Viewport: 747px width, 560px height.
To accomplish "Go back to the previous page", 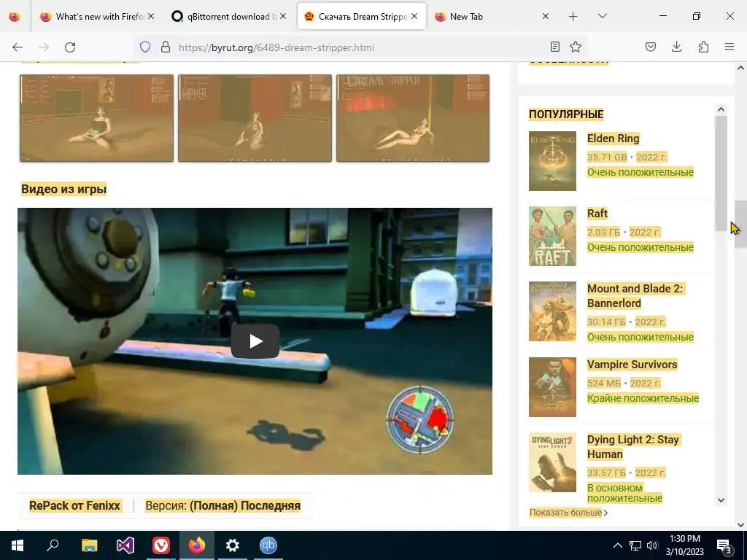I will tap(18, 47).
